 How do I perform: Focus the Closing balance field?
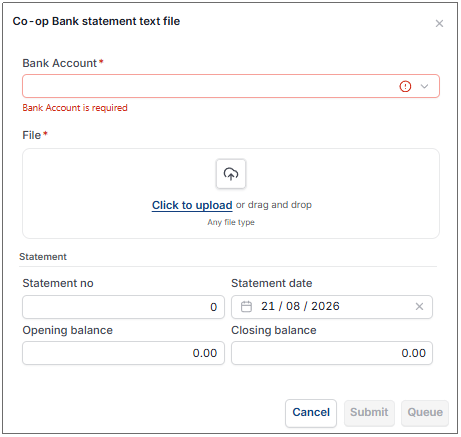332,353
